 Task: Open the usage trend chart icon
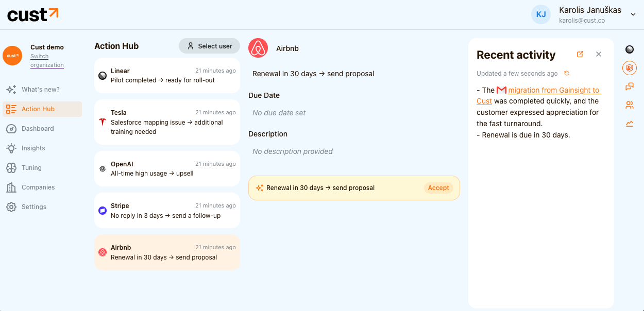click(629, 124)
